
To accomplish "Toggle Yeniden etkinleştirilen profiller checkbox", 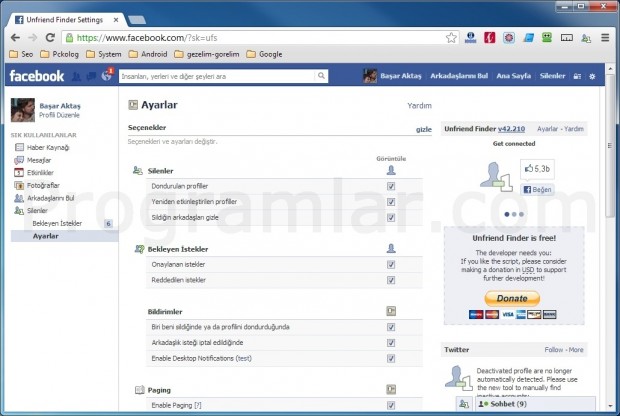I will pyautogui.click(x=391, y=202).
